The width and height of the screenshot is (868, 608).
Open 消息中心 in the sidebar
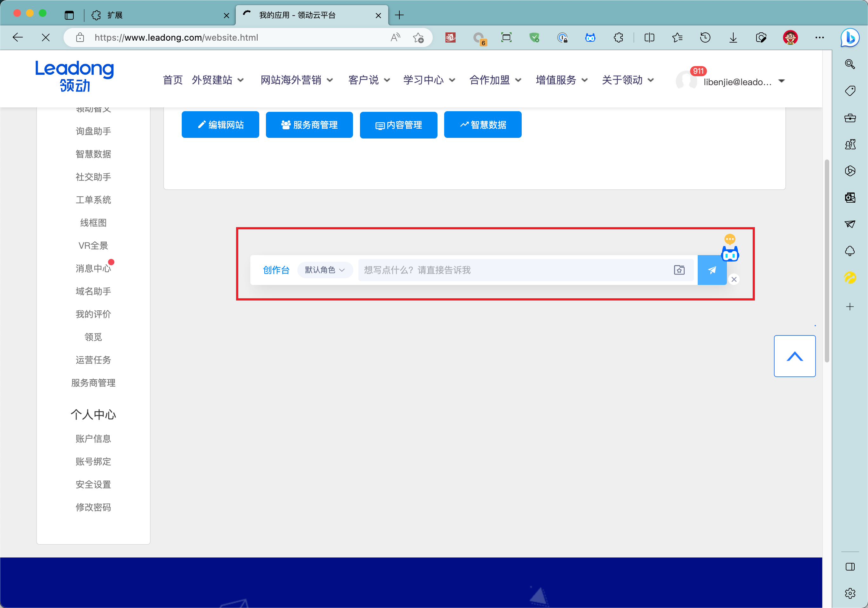pos(93,268)
